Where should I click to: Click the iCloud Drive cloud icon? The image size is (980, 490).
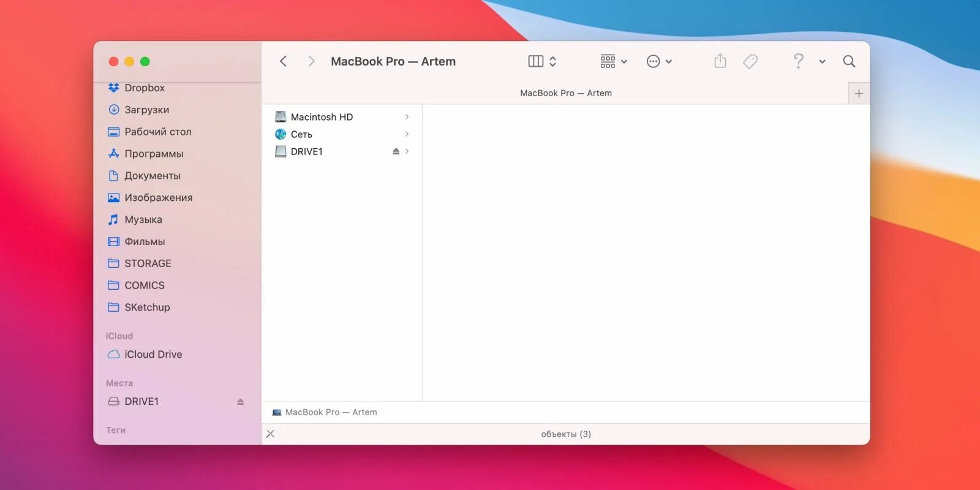113,355
